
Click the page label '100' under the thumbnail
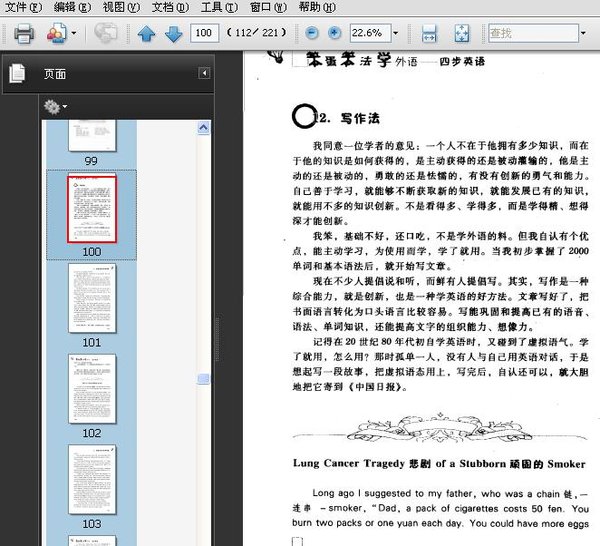pos(92,252)
